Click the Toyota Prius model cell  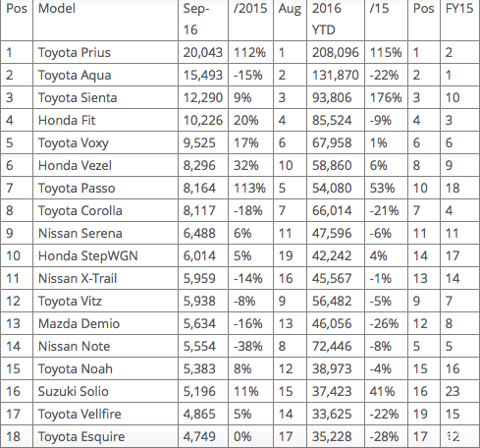coord(75,52)
